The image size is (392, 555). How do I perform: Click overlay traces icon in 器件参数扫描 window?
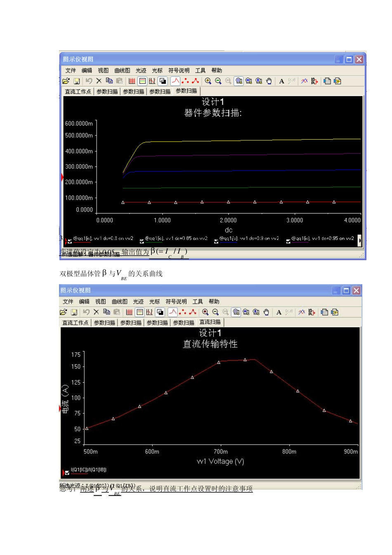click(305, 81)
